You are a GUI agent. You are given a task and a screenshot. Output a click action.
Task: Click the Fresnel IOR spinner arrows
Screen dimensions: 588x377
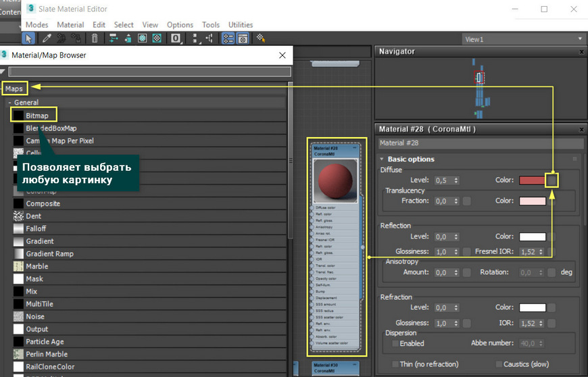point(541,252)
